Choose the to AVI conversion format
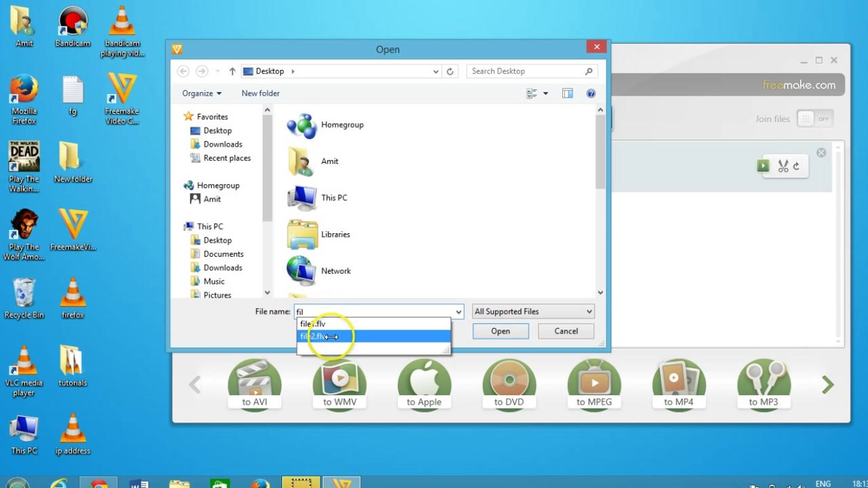 (x=255, y=385)
